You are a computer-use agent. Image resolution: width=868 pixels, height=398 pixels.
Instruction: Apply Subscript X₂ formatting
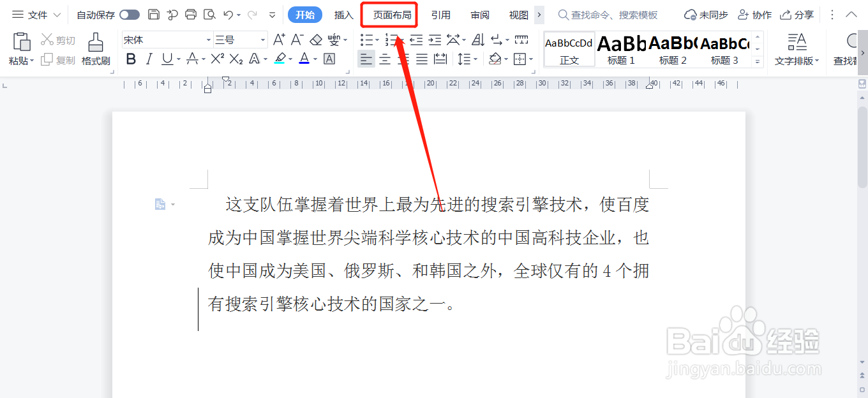click(x=236, y=59)
